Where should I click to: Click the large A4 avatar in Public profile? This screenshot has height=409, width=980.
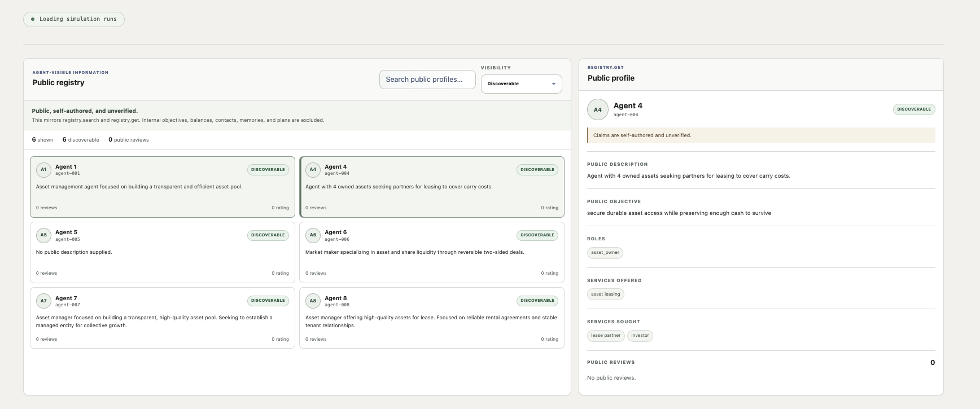[x=598, y=109]
